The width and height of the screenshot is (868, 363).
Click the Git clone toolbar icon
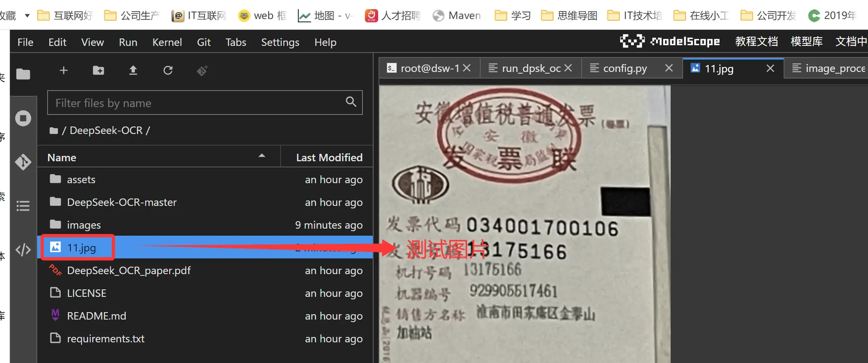click(202, 70)
